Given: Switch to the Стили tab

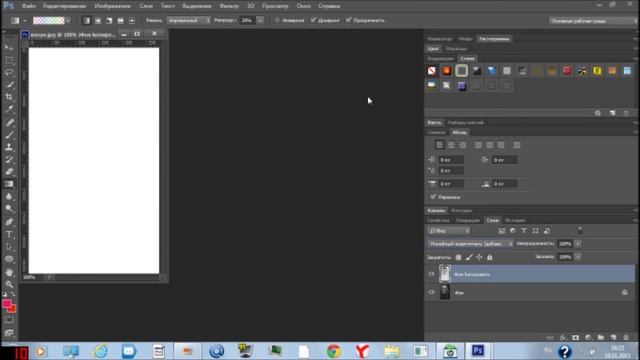Looking at the screenshot, I should coord(467,59).
